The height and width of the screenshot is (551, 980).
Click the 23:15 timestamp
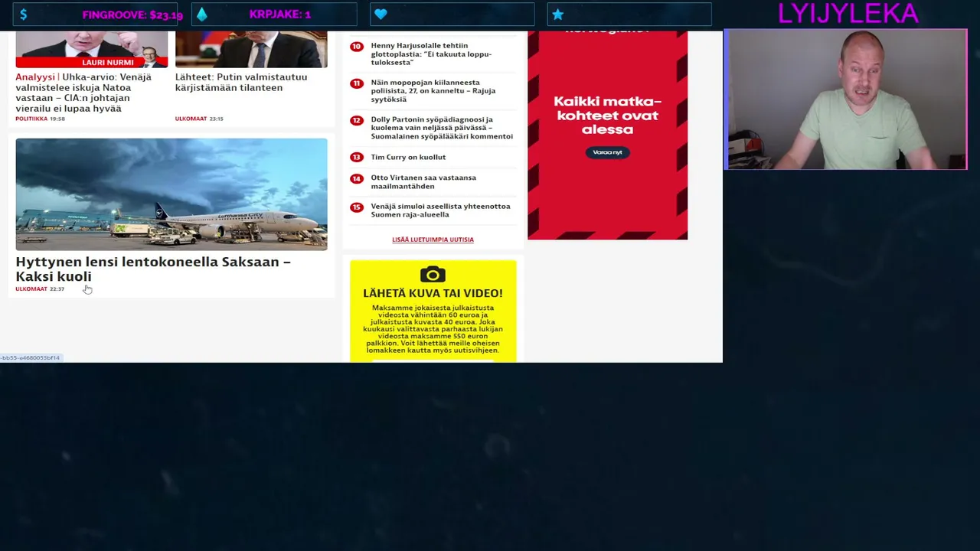216,119
